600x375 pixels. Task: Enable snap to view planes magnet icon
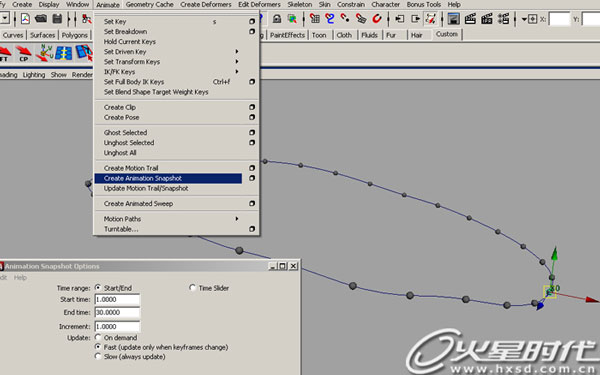(x=361, y=18)
